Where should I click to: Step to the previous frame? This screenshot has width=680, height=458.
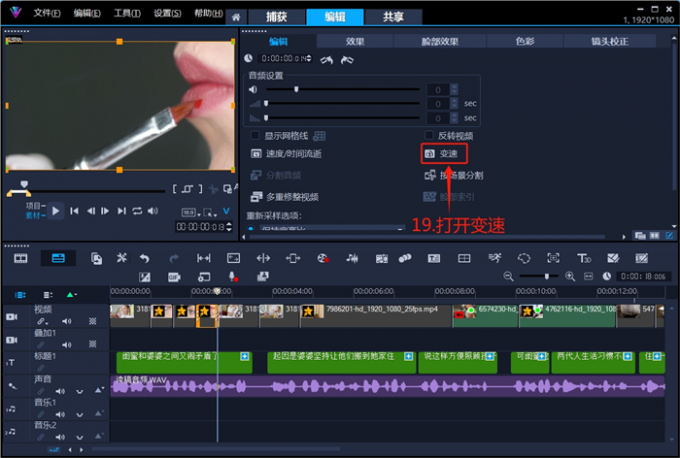pyautogui.click(x=91, y=211)
